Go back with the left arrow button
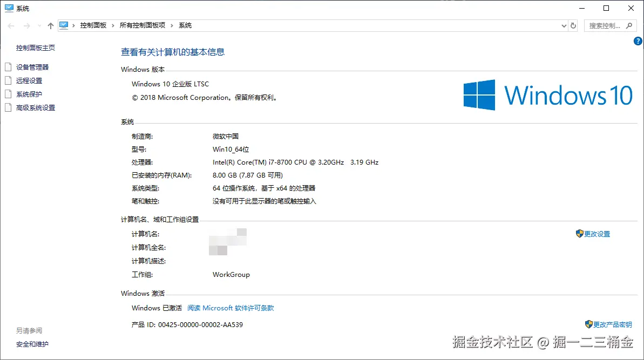Screen dimensions: 644x360 pos(11,25)
